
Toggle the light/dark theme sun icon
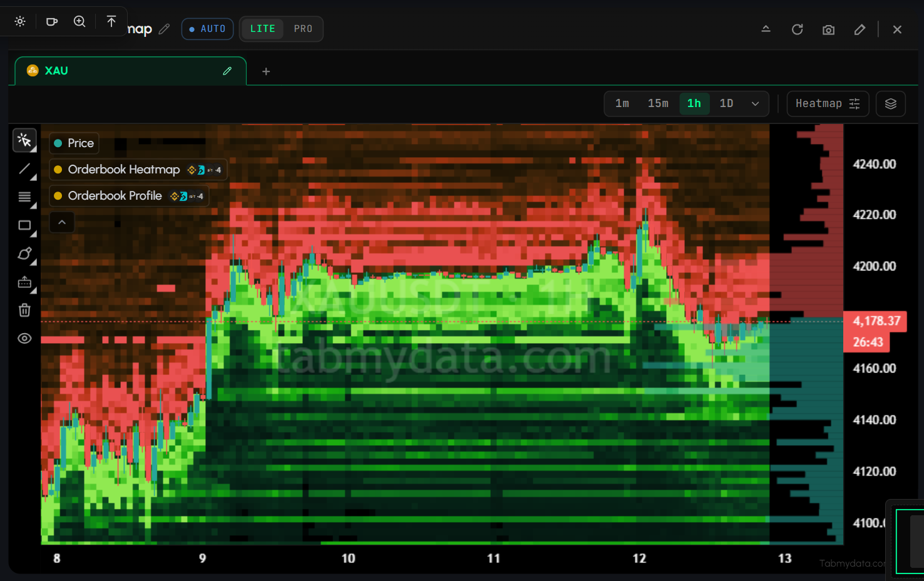(x=20, y=21)
